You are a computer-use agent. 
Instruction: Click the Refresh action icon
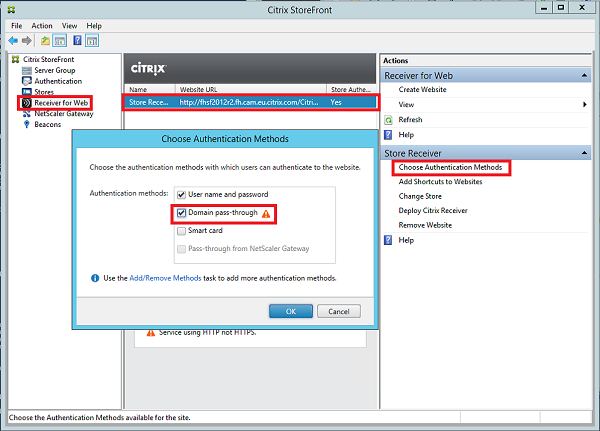[x=389, y=119]
